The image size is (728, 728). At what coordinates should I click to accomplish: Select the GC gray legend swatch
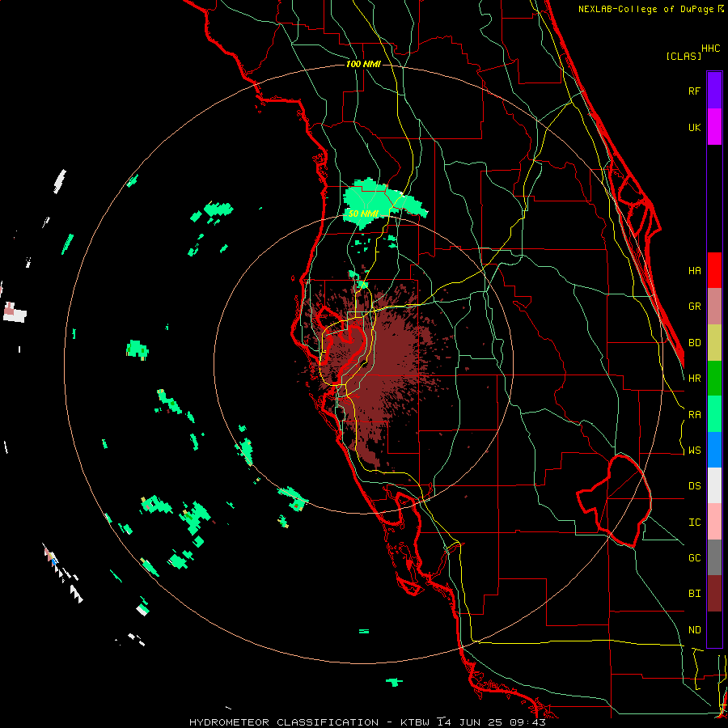coord(714,557)
